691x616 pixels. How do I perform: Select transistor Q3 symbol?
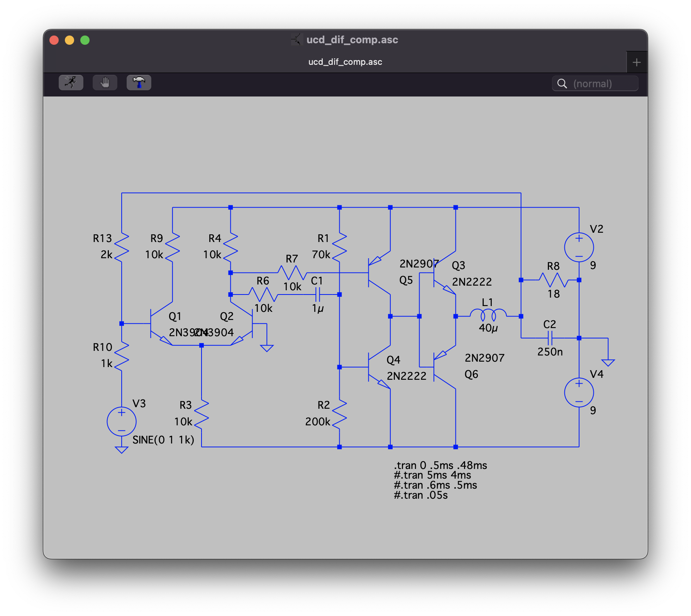tap(444, 273)
